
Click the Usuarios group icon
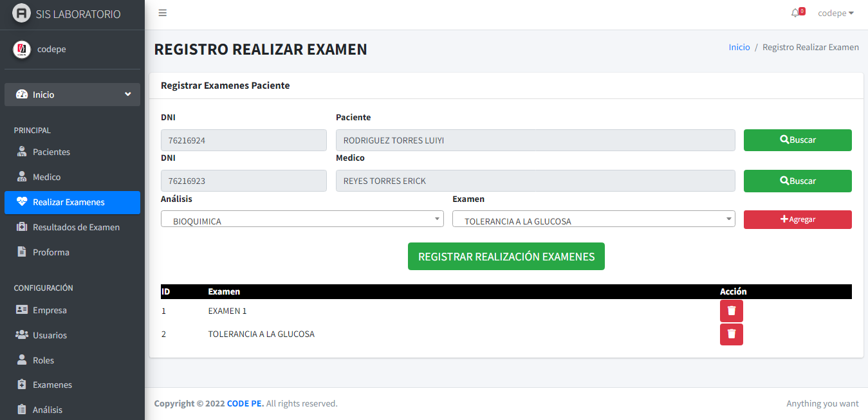(x=22, y=335)
